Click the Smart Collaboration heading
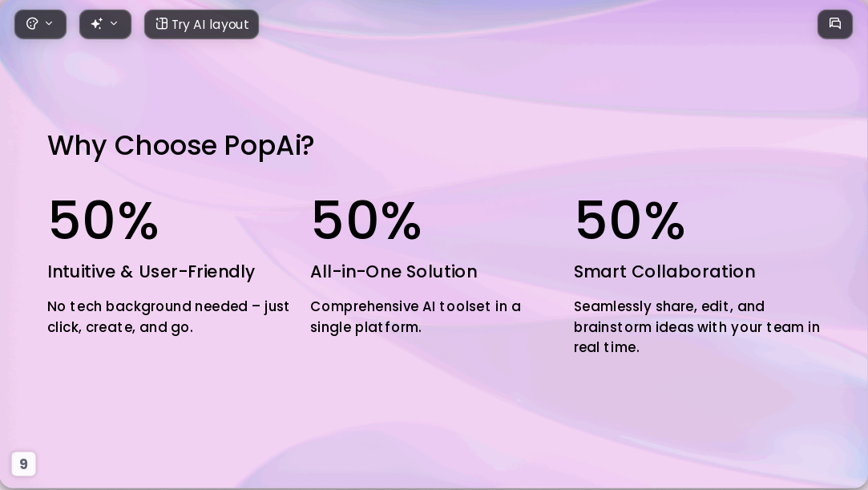Screen dimensions: 868x490 [664, 271]
